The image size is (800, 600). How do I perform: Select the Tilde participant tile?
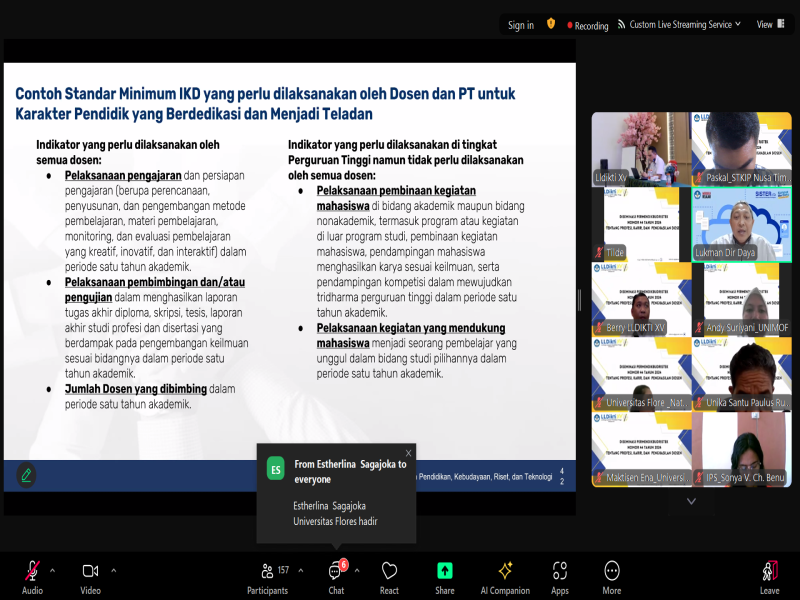tap(641, 224)
